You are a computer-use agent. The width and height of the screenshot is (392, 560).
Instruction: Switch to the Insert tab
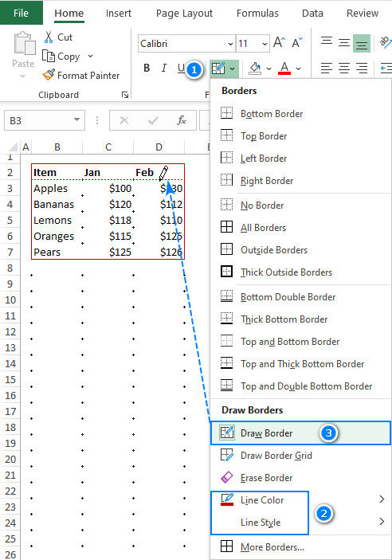(119, 14)
